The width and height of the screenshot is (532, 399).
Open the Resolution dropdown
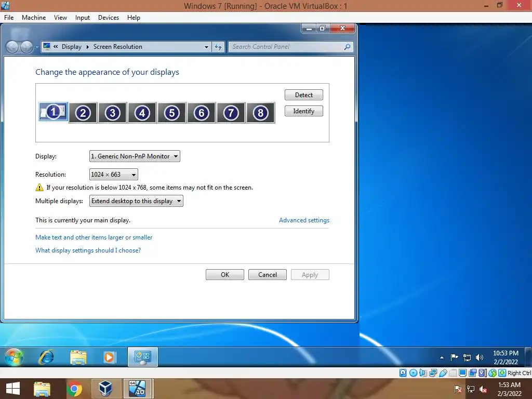pyautogui.click(x=114, y=175)
